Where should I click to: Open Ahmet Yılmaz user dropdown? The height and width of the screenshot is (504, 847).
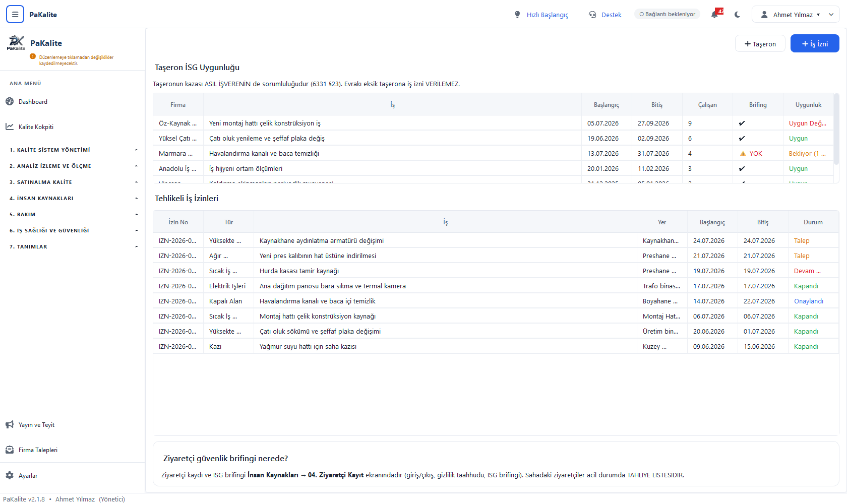pyautogui.click(x=796, y=15)
